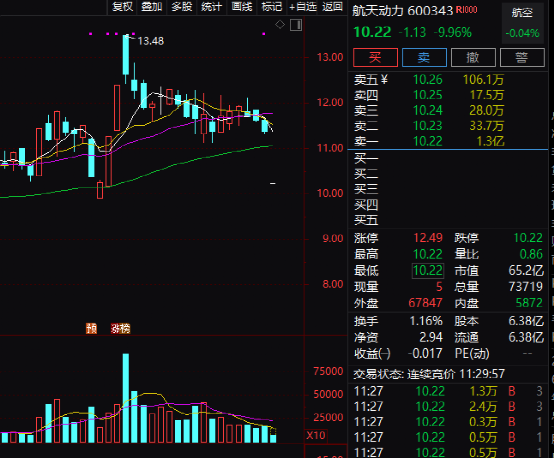
Task: Click the -9.96% change percentage
Action: click(453, 33)
